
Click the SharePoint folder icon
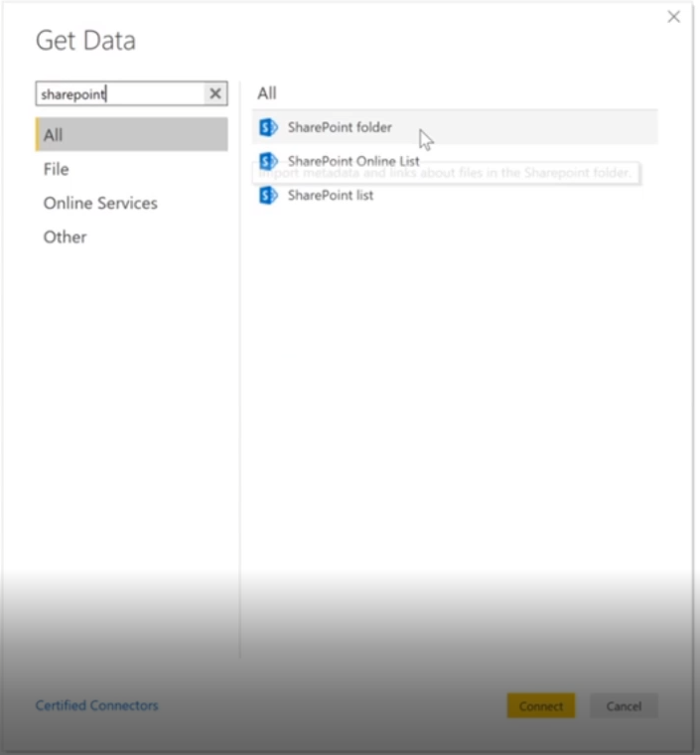coord(268,127)
